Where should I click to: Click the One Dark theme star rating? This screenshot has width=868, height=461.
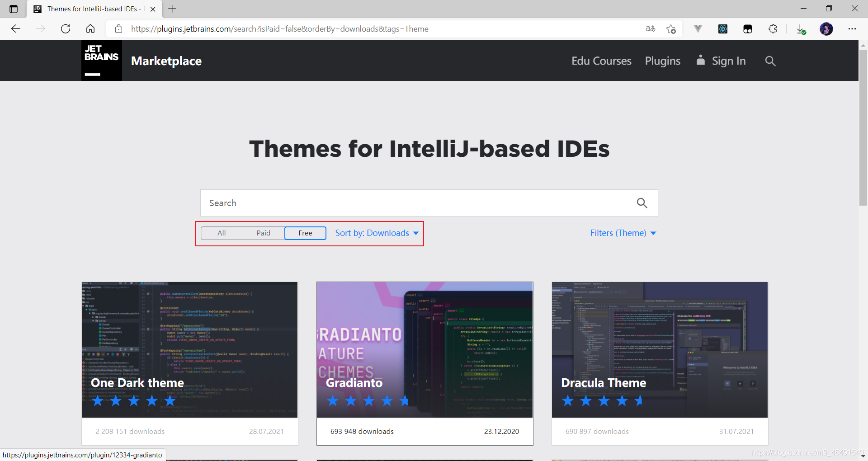click(x=134, y=401)
